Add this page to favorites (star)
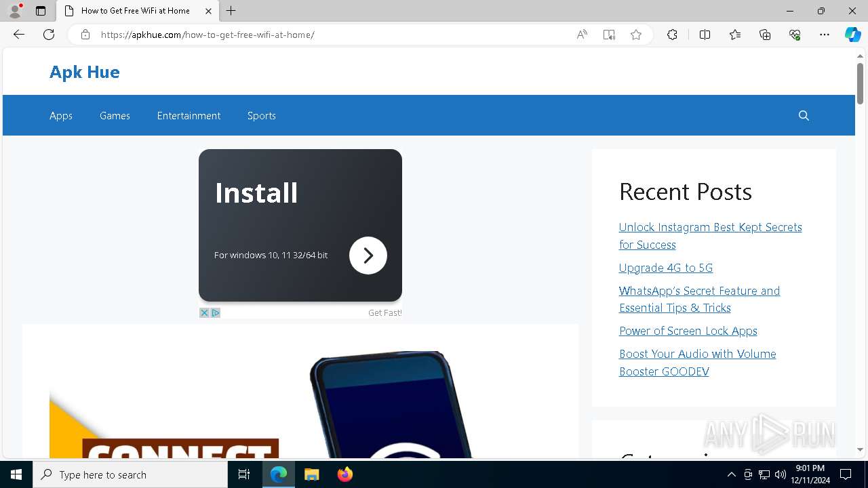868x488 pixels. pyautogui.click(x=636, y=35)
